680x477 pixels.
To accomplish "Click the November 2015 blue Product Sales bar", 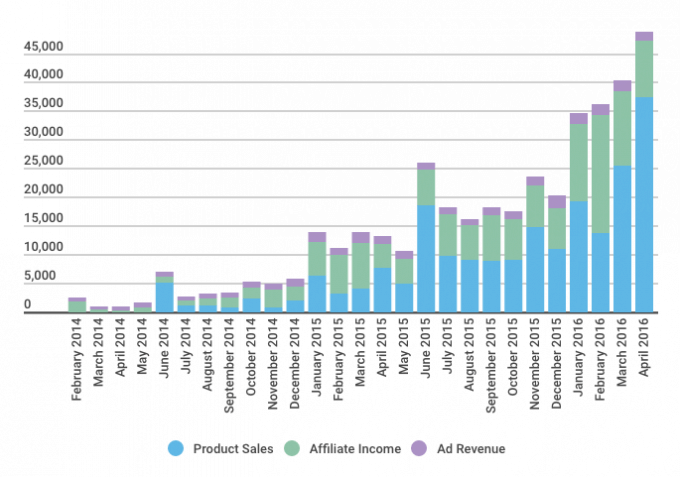I will pos(535,269).
